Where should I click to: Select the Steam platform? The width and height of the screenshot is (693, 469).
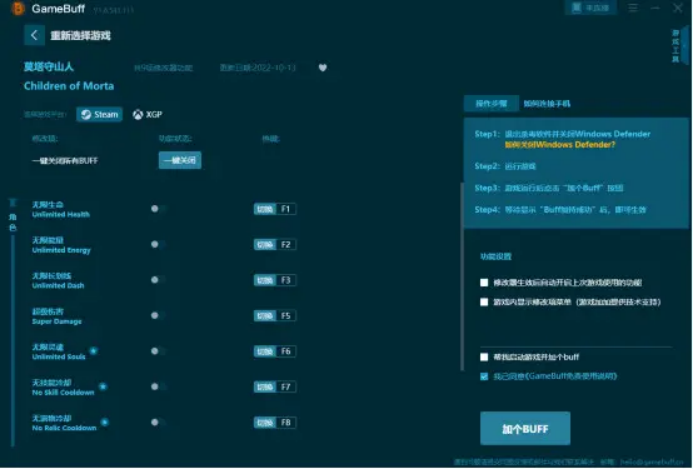(x=99, y=114)
